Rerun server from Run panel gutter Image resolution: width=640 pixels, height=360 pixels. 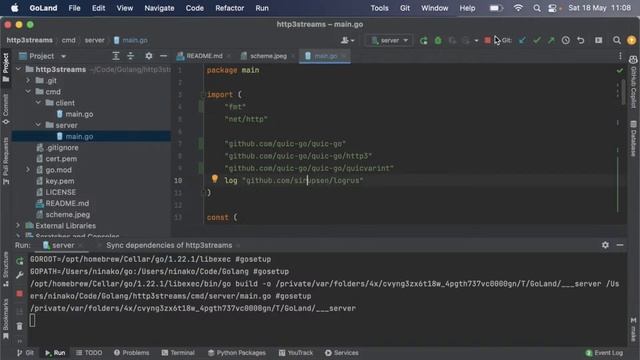click(x=20, y=261)
